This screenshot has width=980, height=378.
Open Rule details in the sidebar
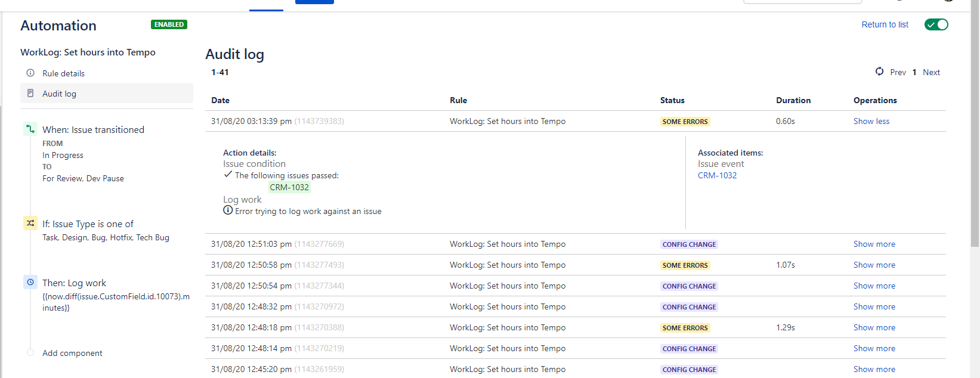pos(107,73)
